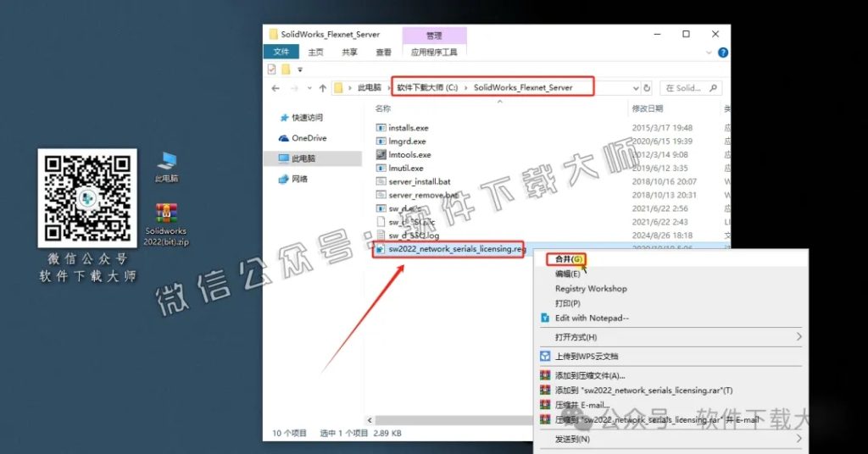Choose 压缩并 E-mail... menu entry
This screenshot has height=454, width=868.
click(x=581, y=405)
